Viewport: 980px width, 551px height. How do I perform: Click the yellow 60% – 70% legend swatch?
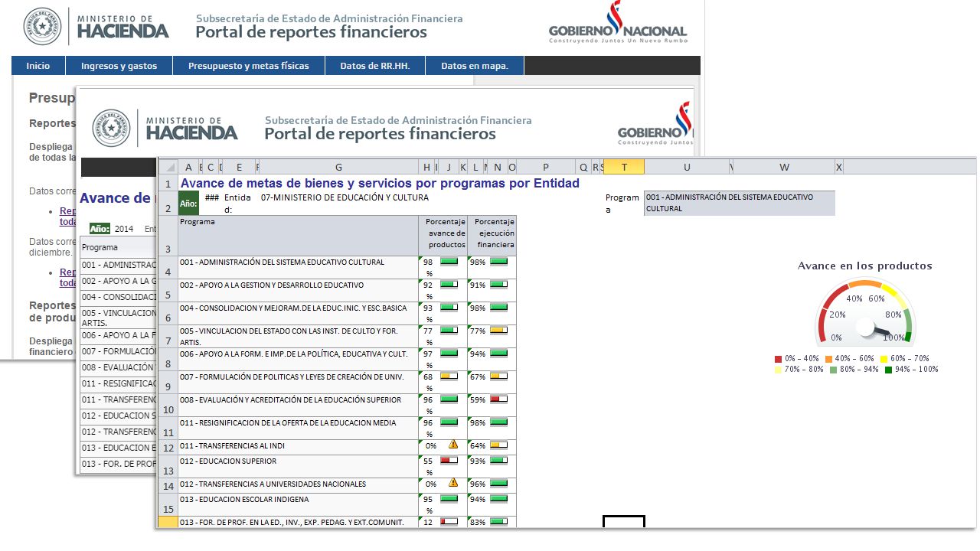pyautogui.click(x=884, y=358)
